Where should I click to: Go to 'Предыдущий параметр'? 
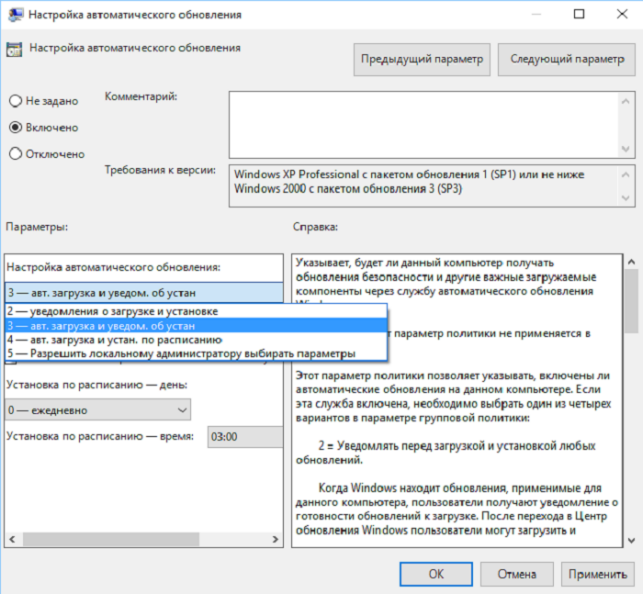pyautogui.click(x=422, y=59)
